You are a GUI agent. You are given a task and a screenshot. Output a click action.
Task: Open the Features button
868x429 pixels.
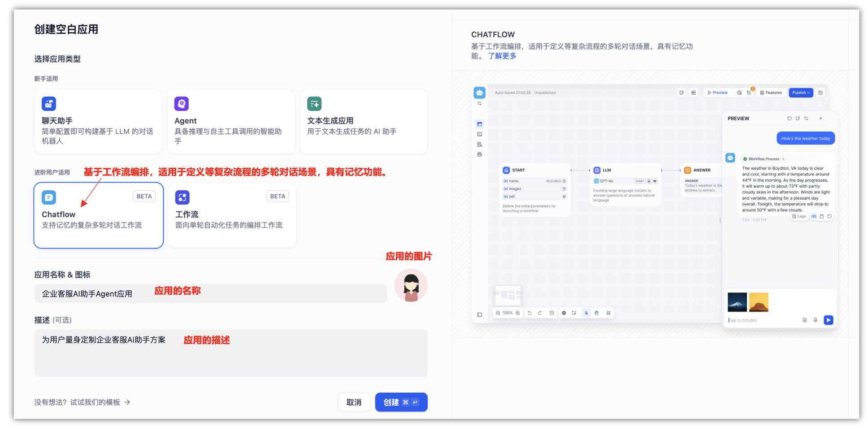(x=771, y=93)
